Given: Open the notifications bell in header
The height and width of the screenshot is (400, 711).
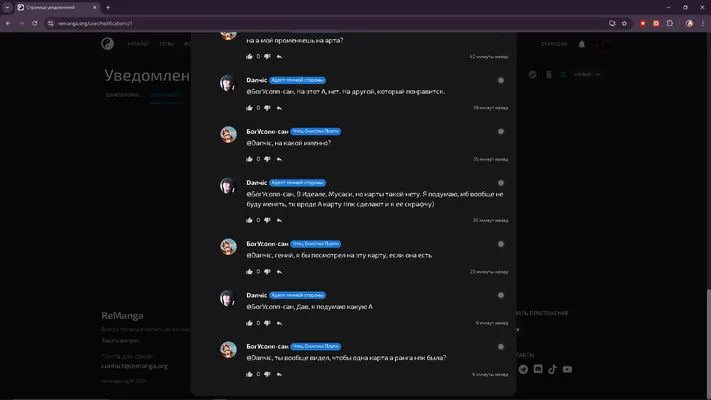Looking at the screenshot, I should pyautogui.click(x=582, y=44).
